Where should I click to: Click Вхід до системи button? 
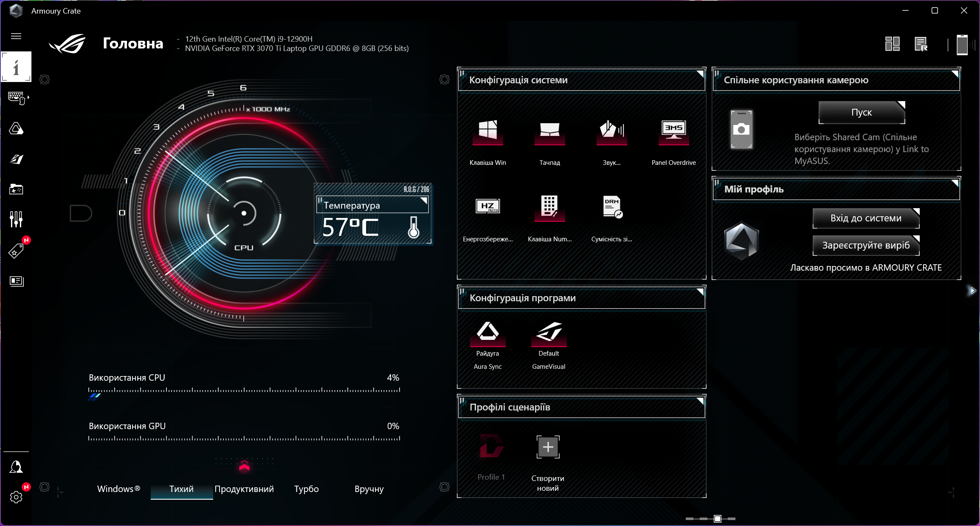pos(866,218)
